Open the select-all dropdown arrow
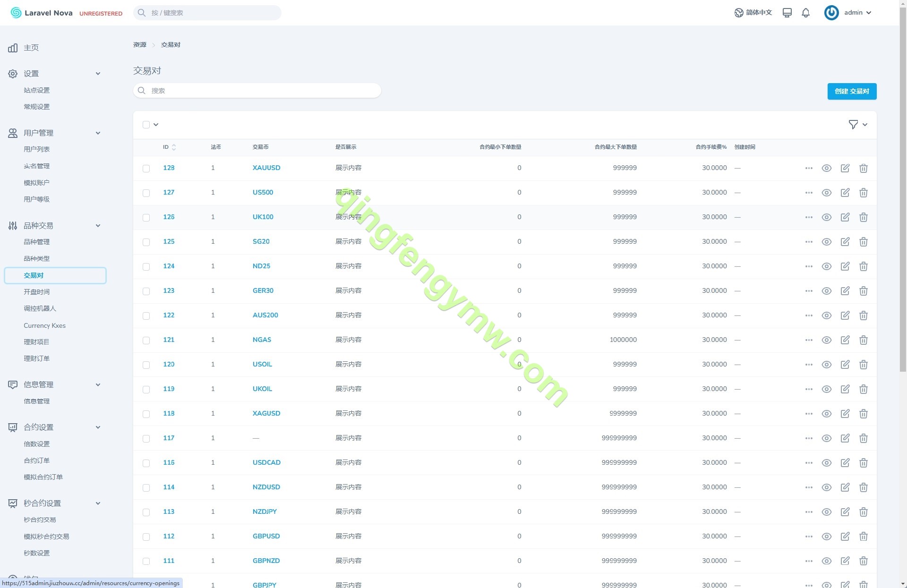Image resolution: width=907 pixels, height=588 pixels. 156,125
